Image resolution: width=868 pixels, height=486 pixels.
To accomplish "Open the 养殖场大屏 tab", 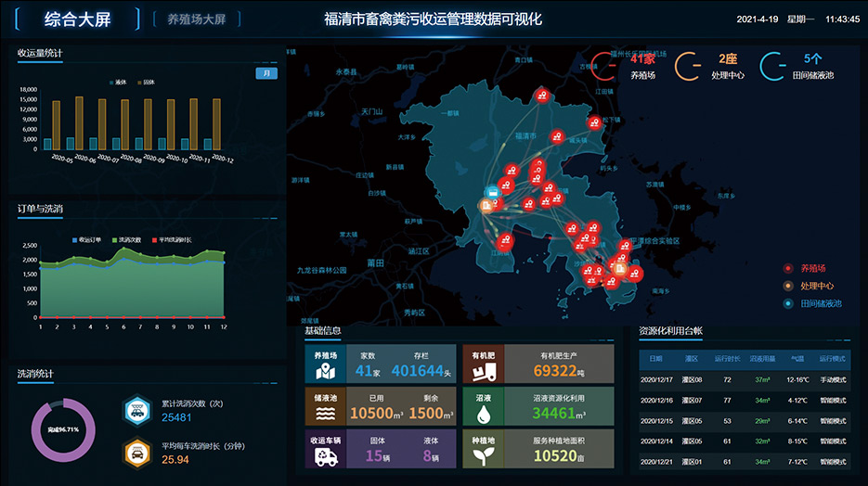I will (197, 19).
